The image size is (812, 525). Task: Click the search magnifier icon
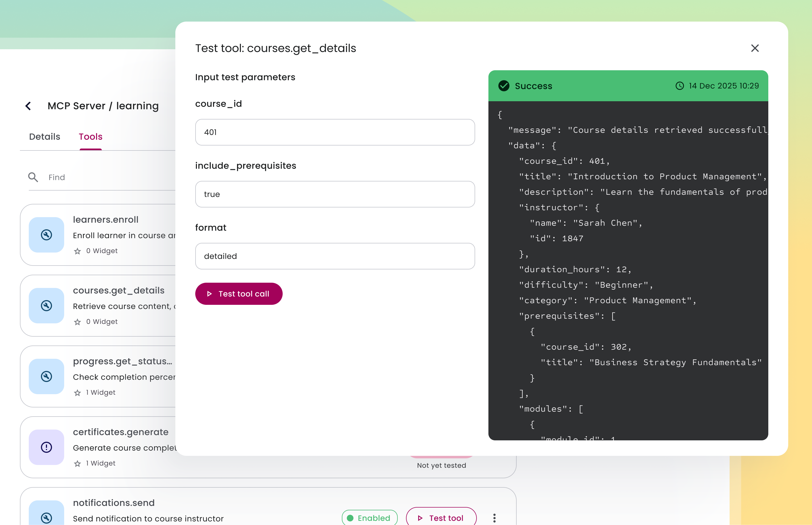[x=33, y=177]
